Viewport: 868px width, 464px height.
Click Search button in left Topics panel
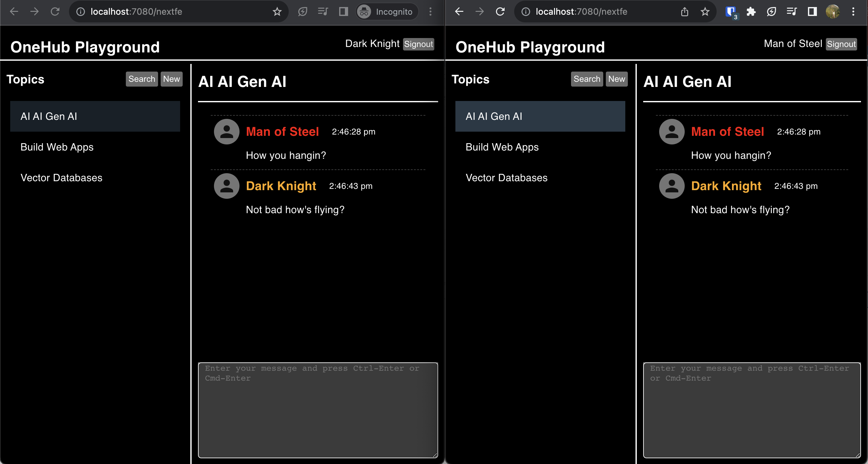click(x=141, y=79)
